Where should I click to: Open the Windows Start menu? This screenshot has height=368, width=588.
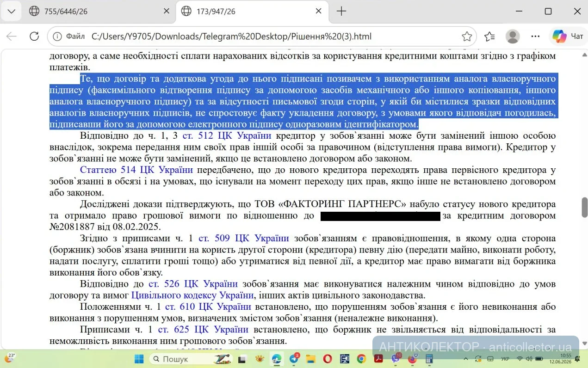coord(139,359)
